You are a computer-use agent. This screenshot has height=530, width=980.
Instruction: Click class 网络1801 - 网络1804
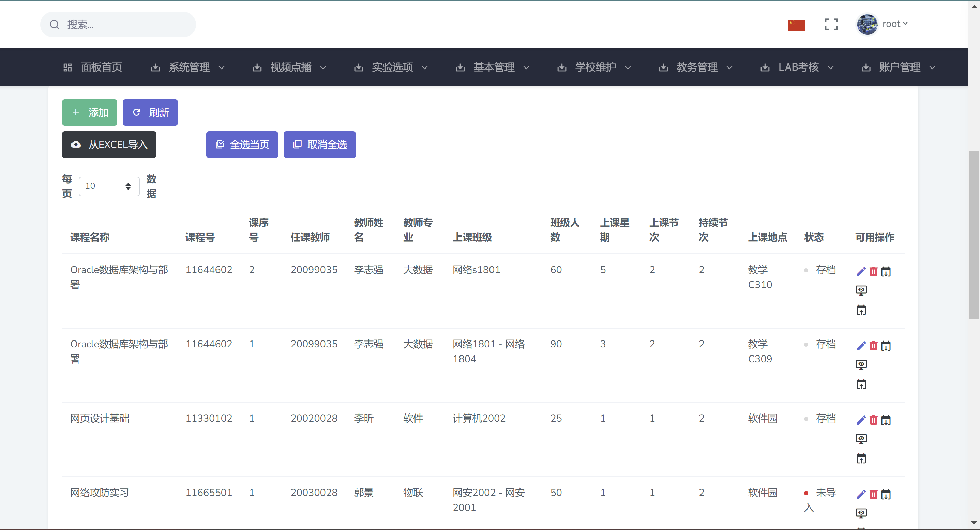click(489, 351)
